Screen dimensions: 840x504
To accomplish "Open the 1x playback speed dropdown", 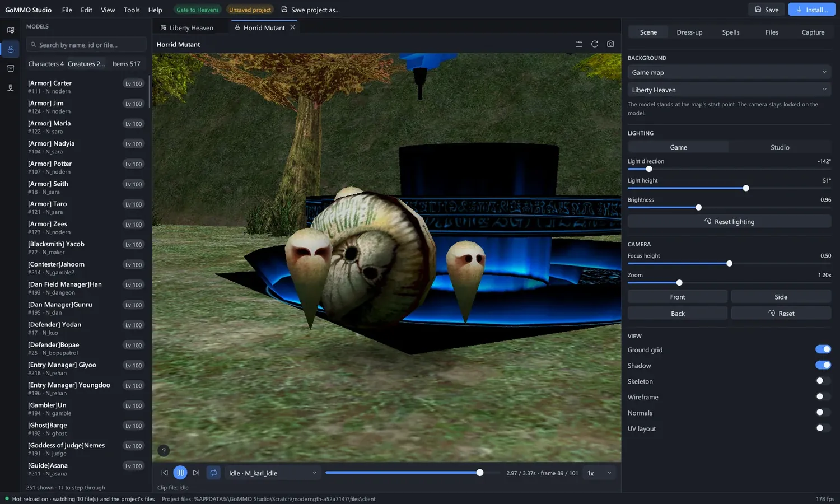I will point(599,473).
